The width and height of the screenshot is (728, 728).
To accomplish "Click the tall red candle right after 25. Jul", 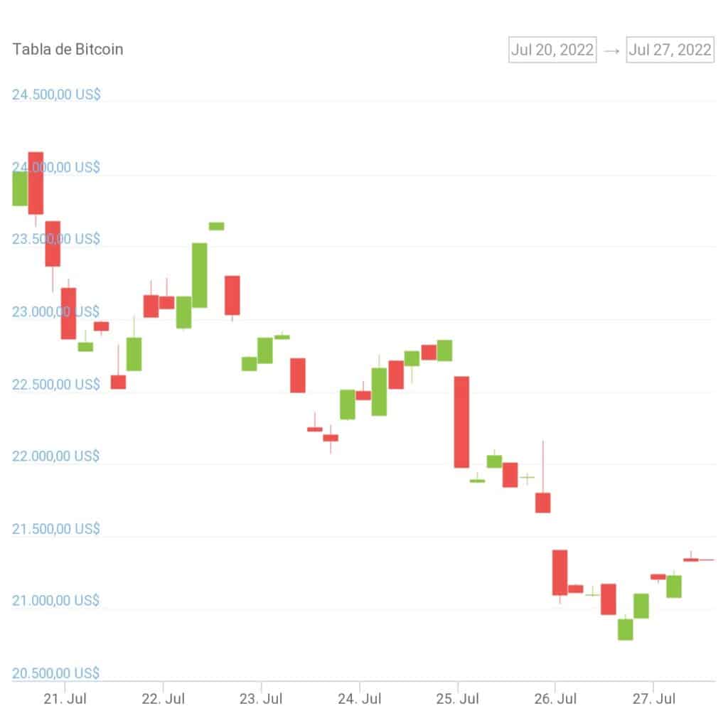I will click(x=461, y=422).
